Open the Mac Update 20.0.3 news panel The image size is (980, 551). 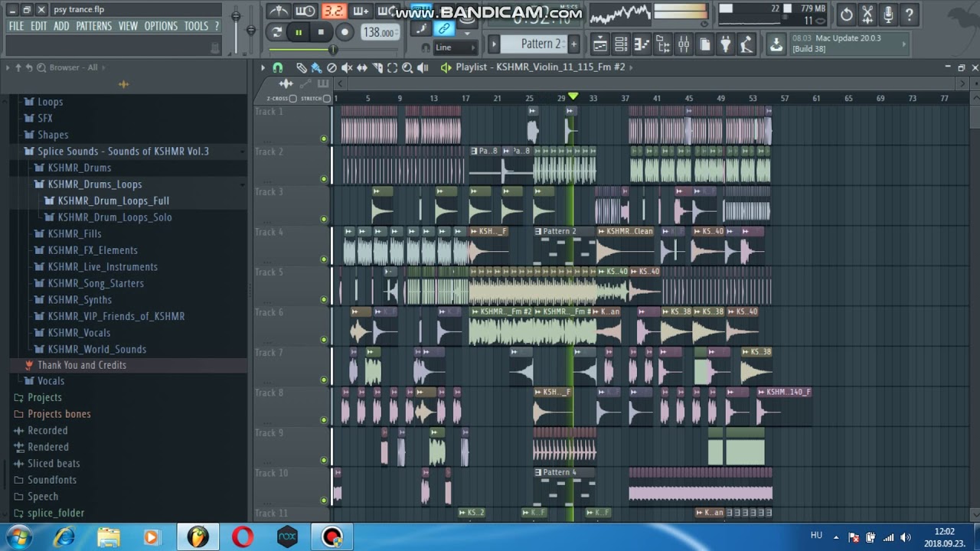pos(848,44)
